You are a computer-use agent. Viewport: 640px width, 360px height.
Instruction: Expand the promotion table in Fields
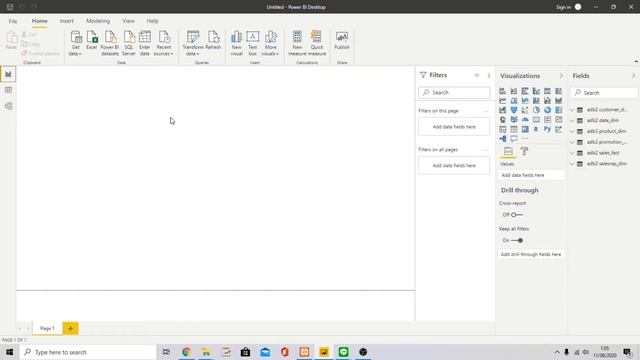click(572, 142)
